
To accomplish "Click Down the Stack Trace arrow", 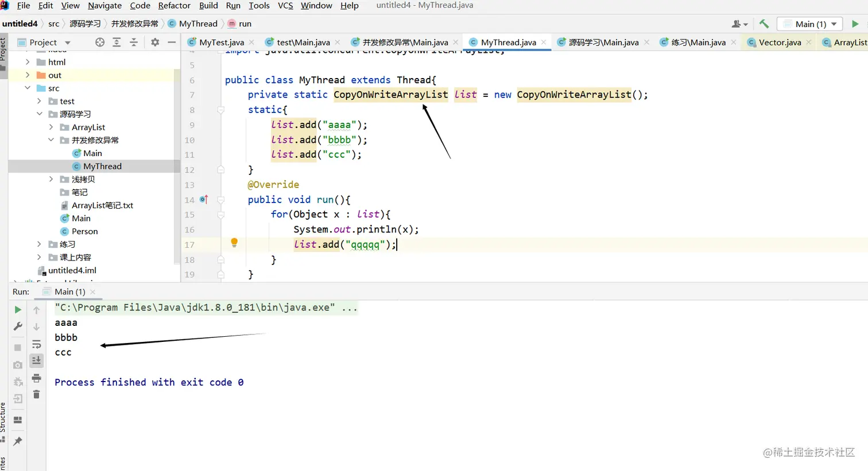I will [36, 326].
